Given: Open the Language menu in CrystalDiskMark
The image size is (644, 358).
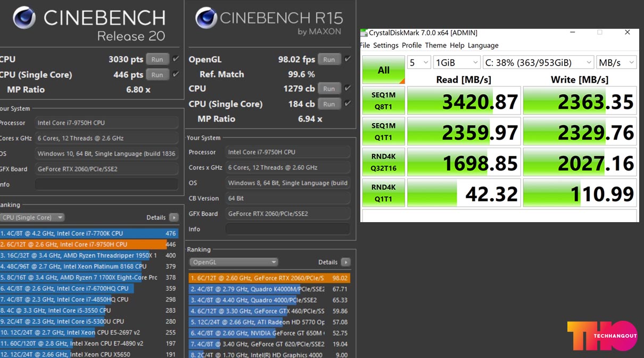Looking at the screenshot, I should pos(483,45).
